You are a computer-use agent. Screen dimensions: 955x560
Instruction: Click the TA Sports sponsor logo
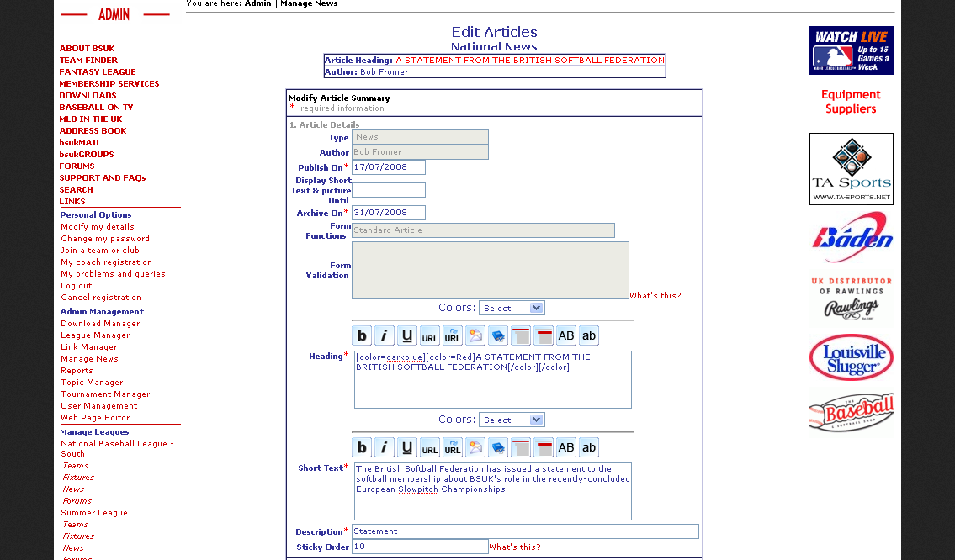851,169
